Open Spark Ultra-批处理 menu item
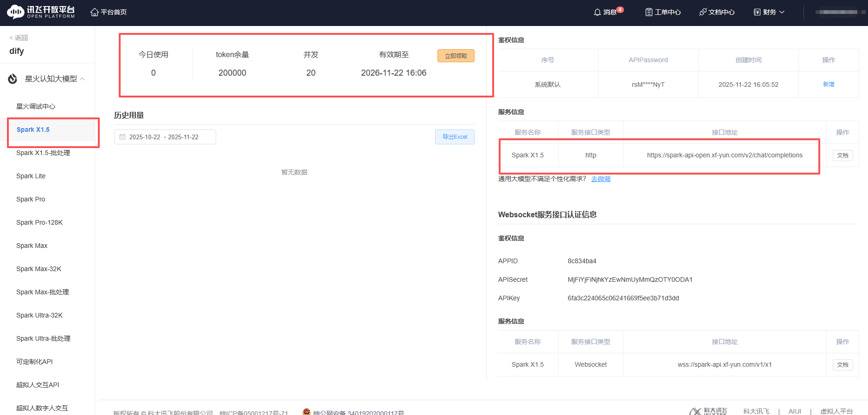 coord(43,338)
